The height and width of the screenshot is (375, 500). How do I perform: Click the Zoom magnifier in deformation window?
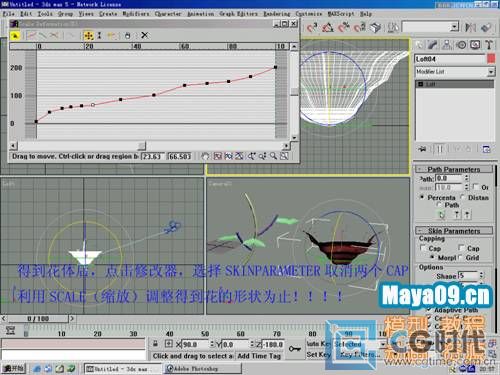coord(273,156)
